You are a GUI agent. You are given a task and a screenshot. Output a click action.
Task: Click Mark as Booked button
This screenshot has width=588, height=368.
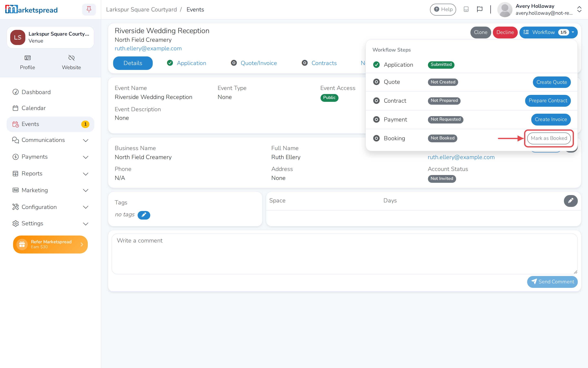[549, 138]
